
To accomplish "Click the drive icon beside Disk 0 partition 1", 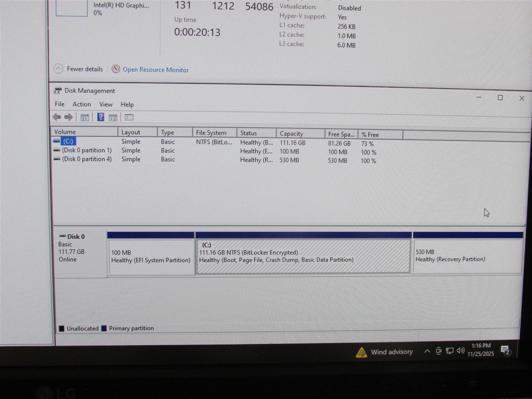I will click(57, 150).
